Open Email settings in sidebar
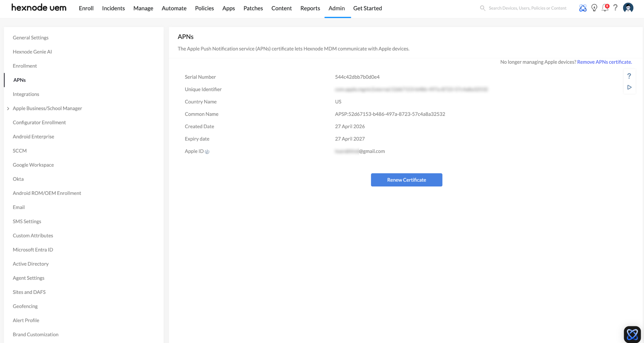The height and width of the screenshot is (343, 644). point(19,207)
